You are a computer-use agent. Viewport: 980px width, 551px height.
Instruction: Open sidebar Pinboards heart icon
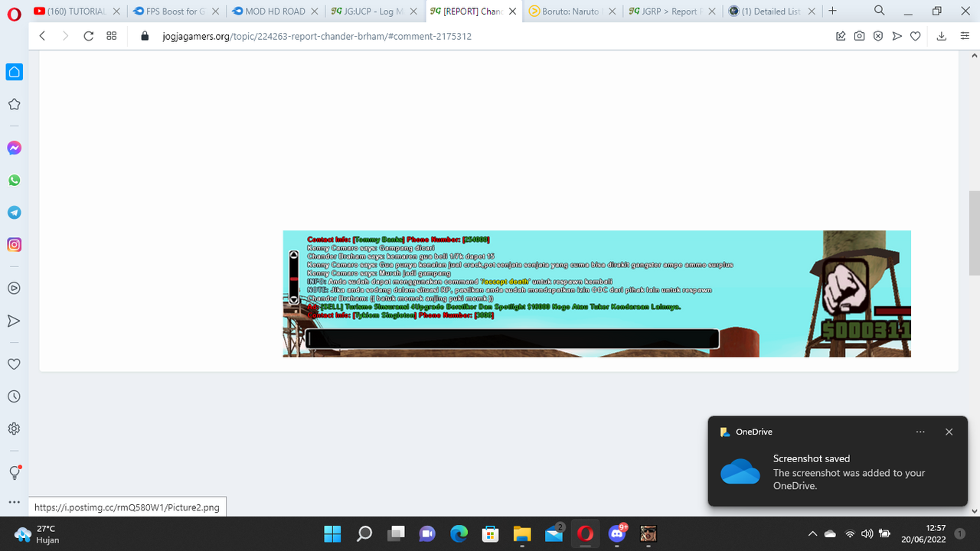pyautogui.click(x=14, y=364)
